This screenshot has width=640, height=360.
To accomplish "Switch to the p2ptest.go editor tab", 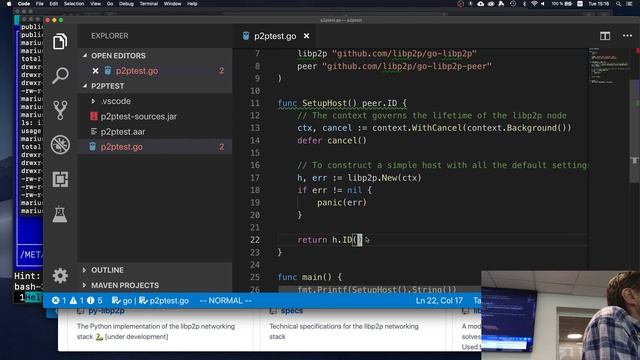I will tap(275, 36).
